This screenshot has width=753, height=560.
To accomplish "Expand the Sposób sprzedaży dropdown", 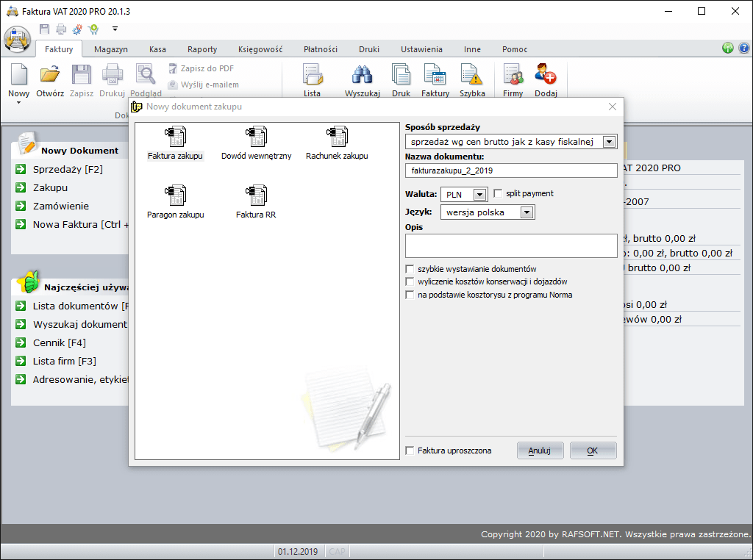I will pyautogui.click(x=609, y=142).
